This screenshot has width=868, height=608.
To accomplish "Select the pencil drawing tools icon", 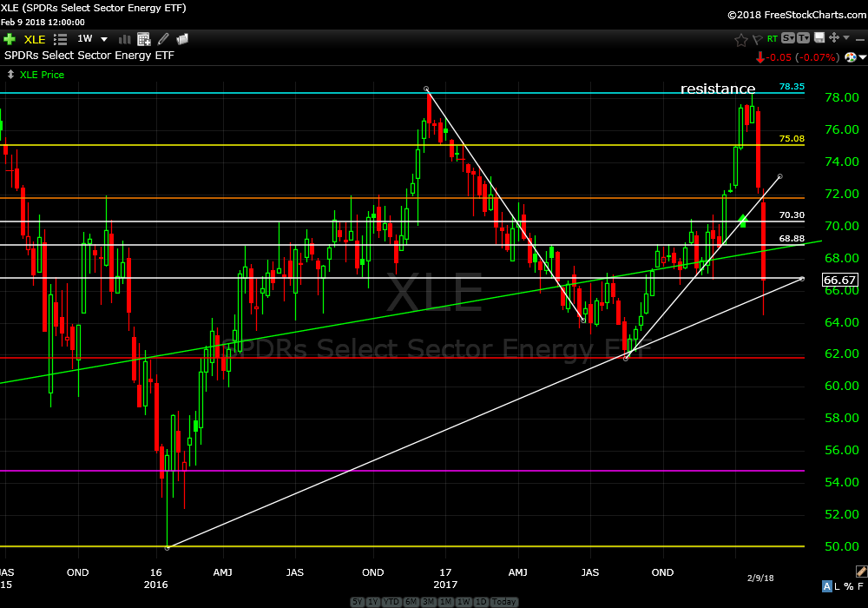I will [x=162, y=39].
